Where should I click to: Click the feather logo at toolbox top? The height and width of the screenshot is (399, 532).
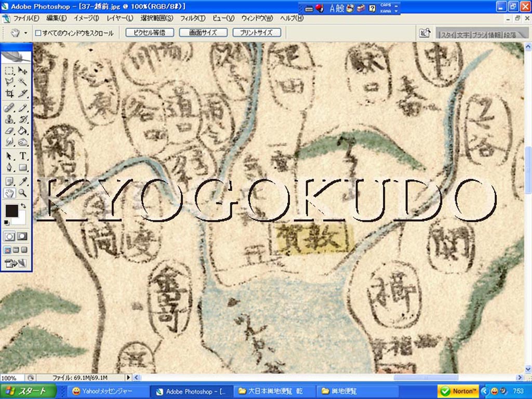(16, 56)
